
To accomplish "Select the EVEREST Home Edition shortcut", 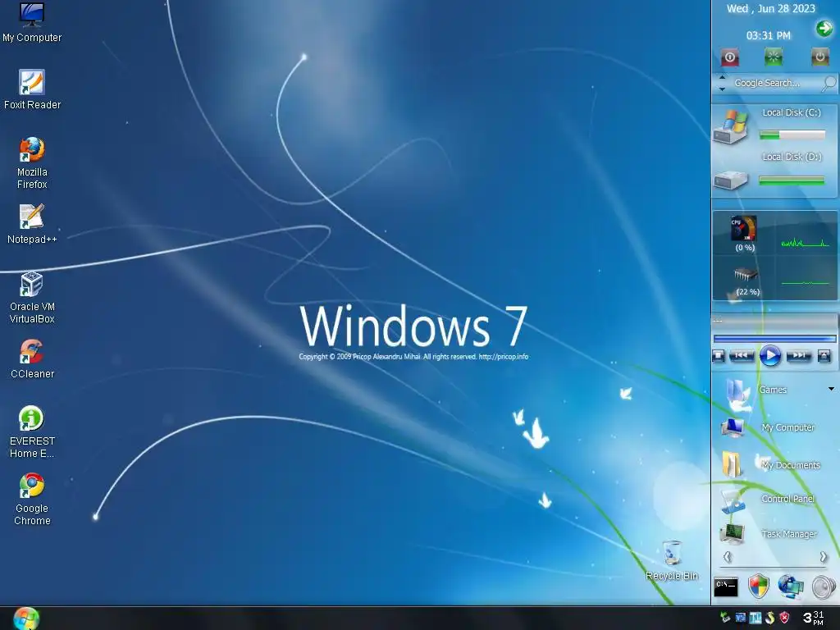I will [32, 431].
